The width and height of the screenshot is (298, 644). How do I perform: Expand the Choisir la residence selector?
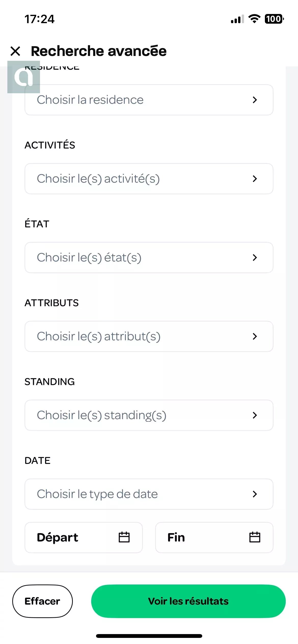[149, 100]
